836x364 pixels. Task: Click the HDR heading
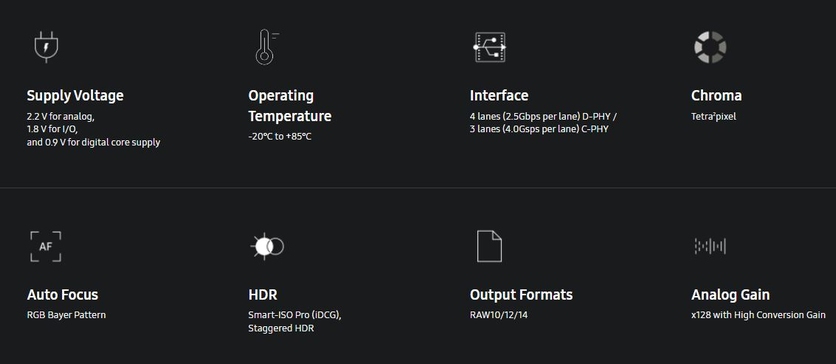click(x=263, y=295)
